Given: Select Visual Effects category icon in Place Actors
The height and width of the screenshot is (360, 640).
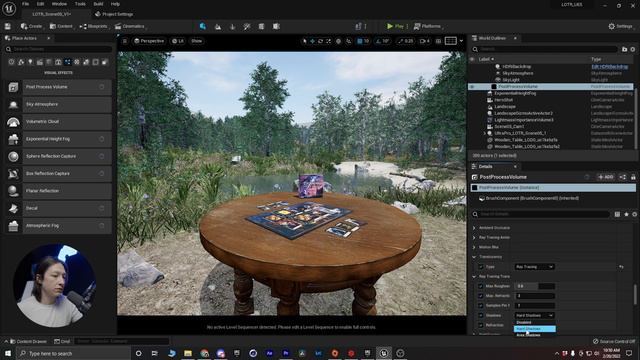Looking at the screenshot, I should (67, 62).
